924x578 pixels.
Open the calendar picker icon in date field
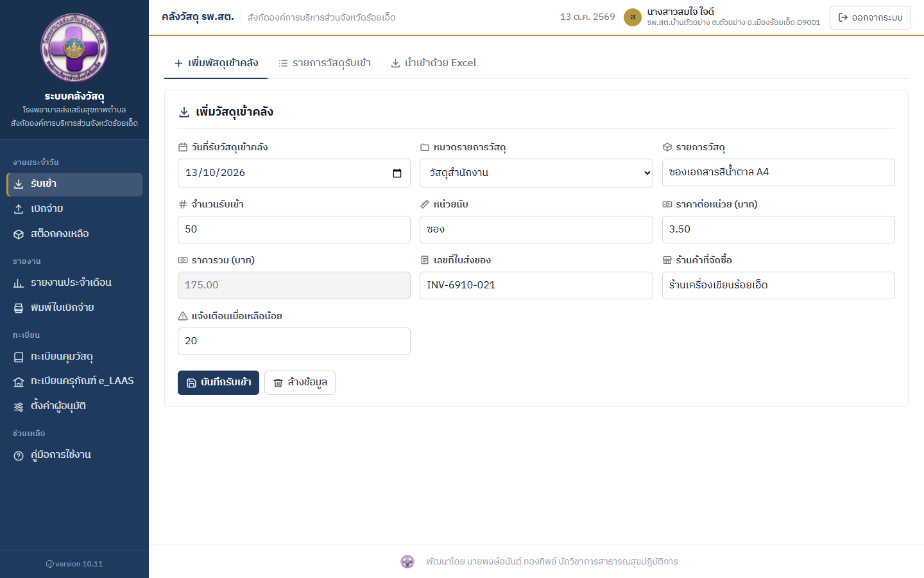pyautogui.click(x=397, y=173)
